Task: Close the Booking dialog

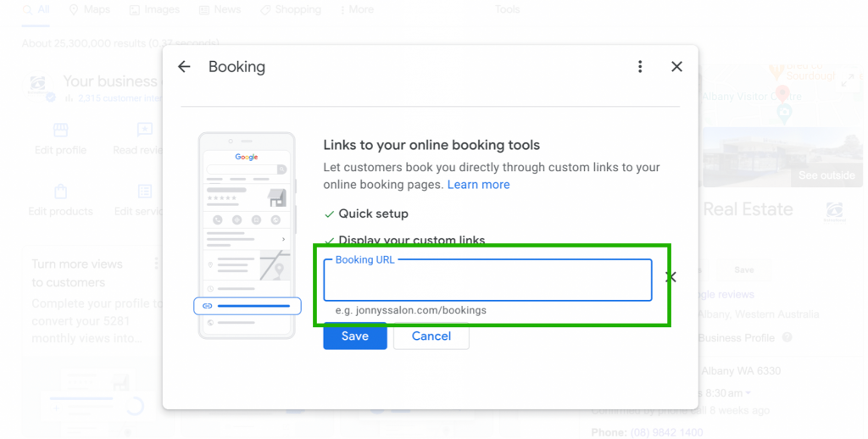Action: click(x=676, y=67)
